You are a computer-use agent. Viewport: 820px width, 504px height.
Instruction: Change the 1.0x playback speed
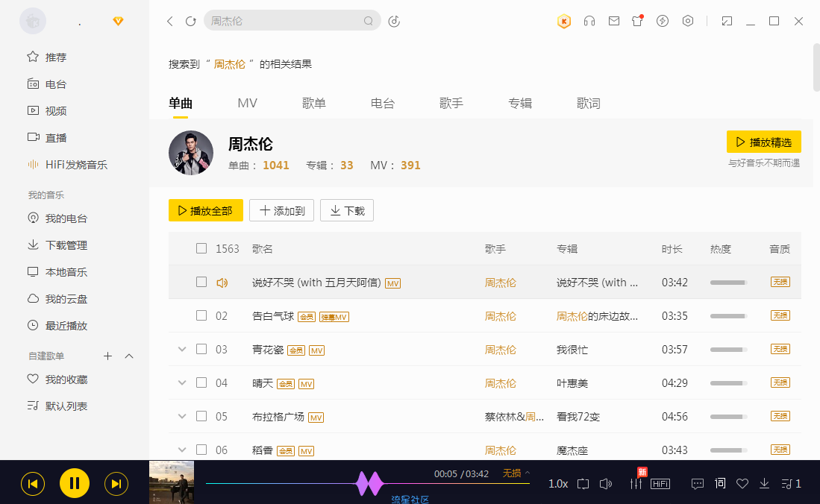point(558,484)
